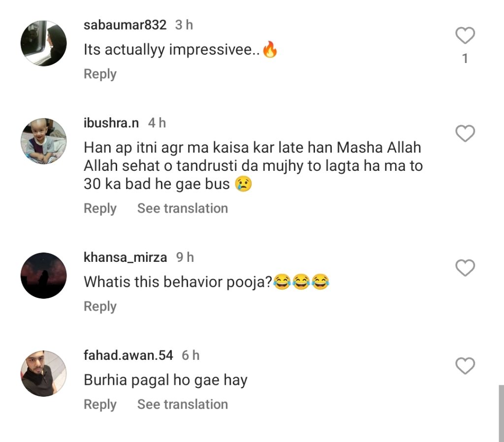The height and width of the screenshot is (442, 504).
Task: Open ibushra.n's profile picture
Action: [43, 141]
